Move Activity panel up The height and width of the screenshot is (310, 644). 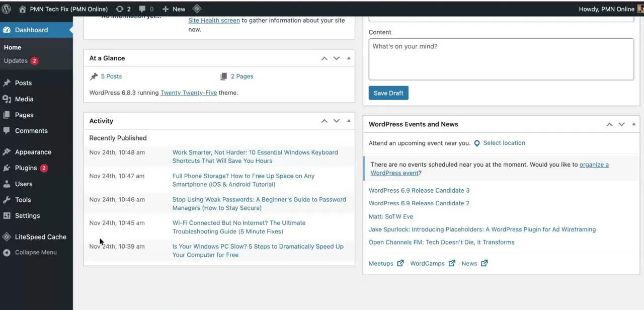click(325, 121)
